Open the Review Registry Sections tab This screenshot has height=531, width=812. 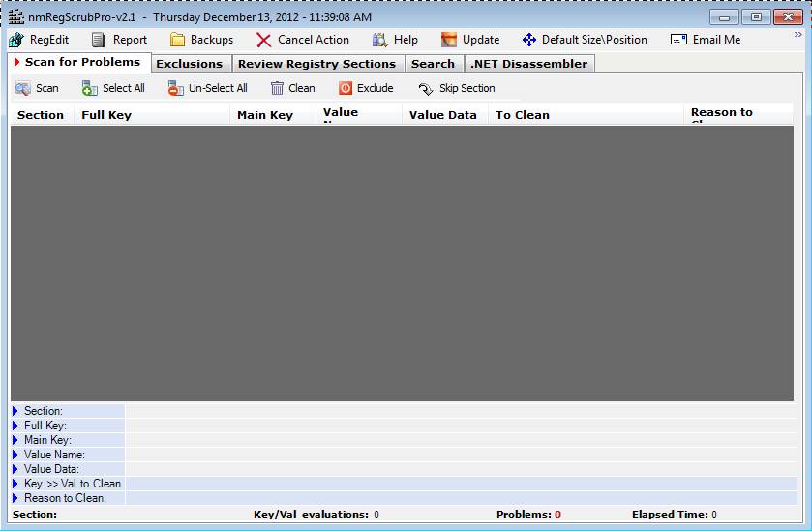point(316,64)
